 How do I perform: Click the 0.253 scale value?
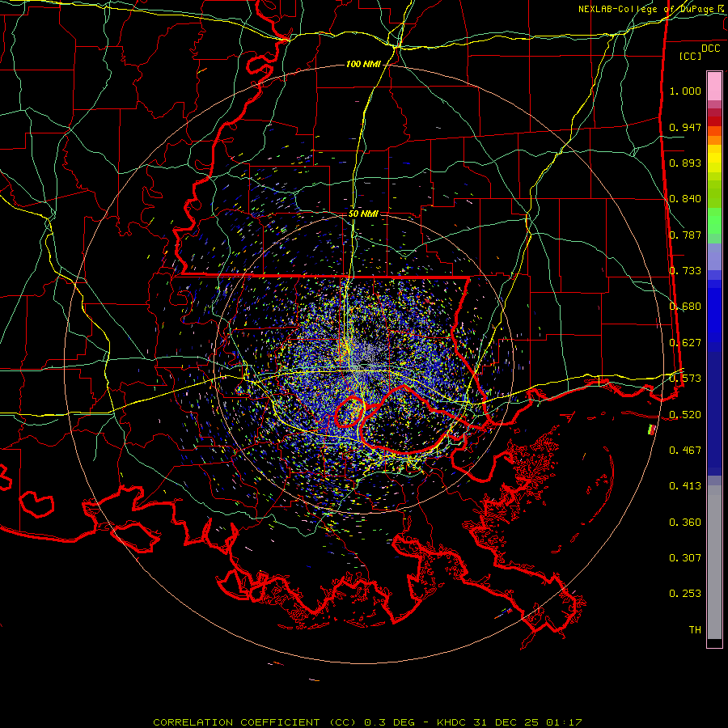(x=685, y=594)
